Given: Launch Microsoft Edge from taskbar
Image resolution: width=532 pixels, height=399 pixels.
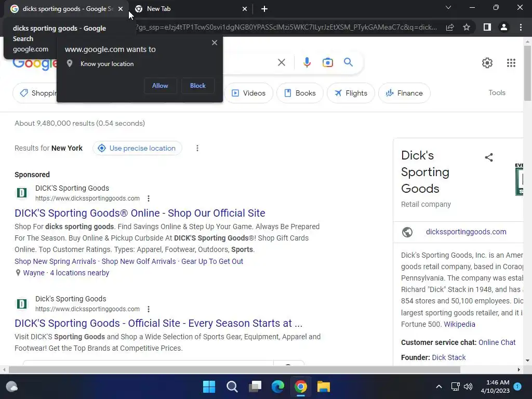Looking at the screenshot, I should (x=278, y=387).
